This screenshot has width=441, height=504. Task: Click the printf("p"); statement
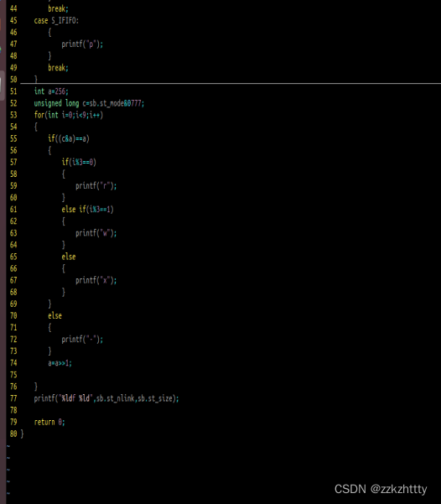[82, 44]
